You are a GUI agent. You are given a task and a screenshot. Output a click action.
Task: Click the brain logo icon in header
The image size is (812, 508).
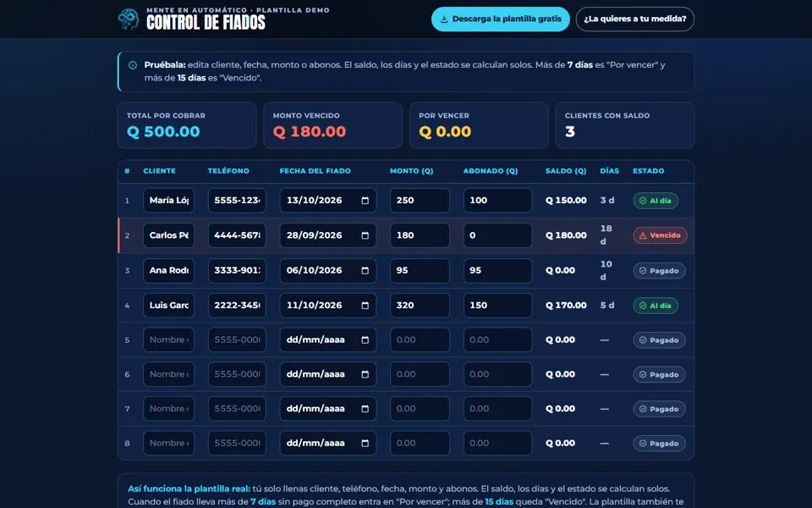[129, 19]
